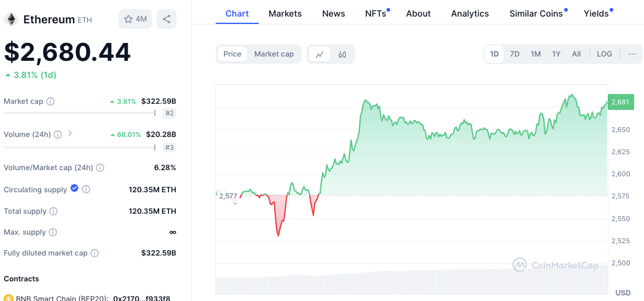This screenshot has height=301, width=644.
Task: Open the About tab
Action: [418, 14]
